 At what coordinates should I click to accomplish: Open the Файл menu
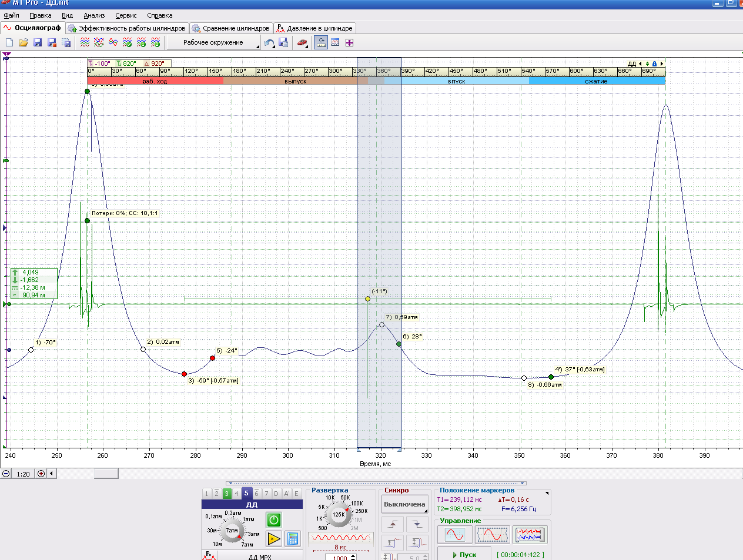point(11,15)
